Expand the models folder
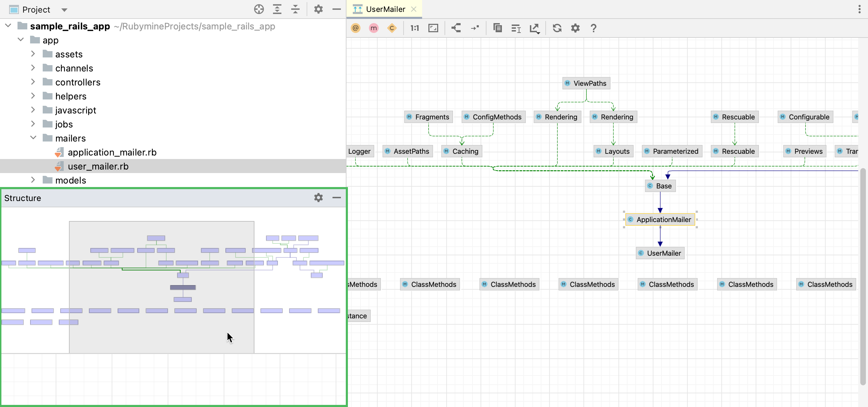Viewport: 868px width, 407px height. point(33,180)
